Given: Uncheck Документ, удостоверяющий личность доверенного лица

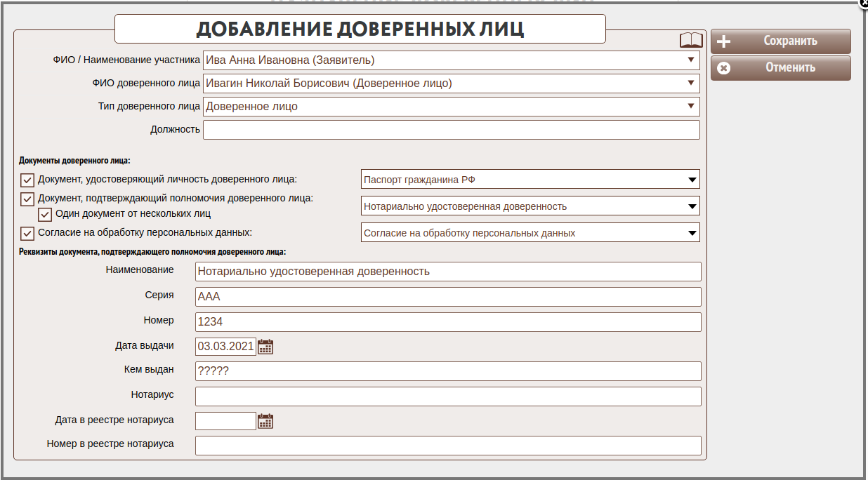Looking at the screenshot, I should pyautogui.click(x=27, y=180).
